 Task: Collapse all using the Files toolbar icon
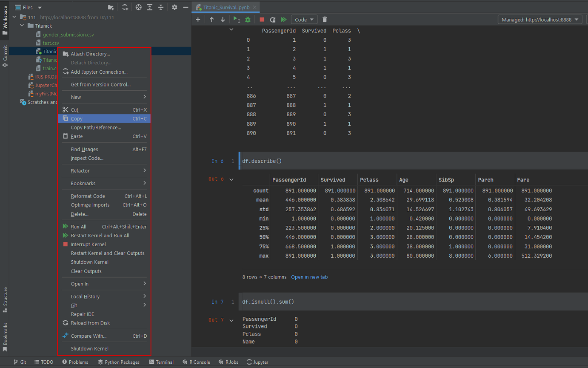160,7
